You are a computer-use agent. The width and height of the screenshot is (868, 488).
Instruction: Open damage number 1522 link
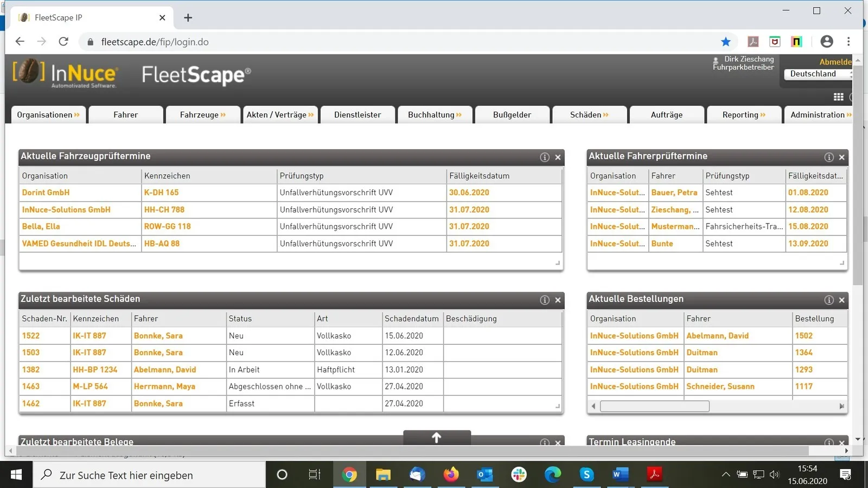click(x=31, y=336)
